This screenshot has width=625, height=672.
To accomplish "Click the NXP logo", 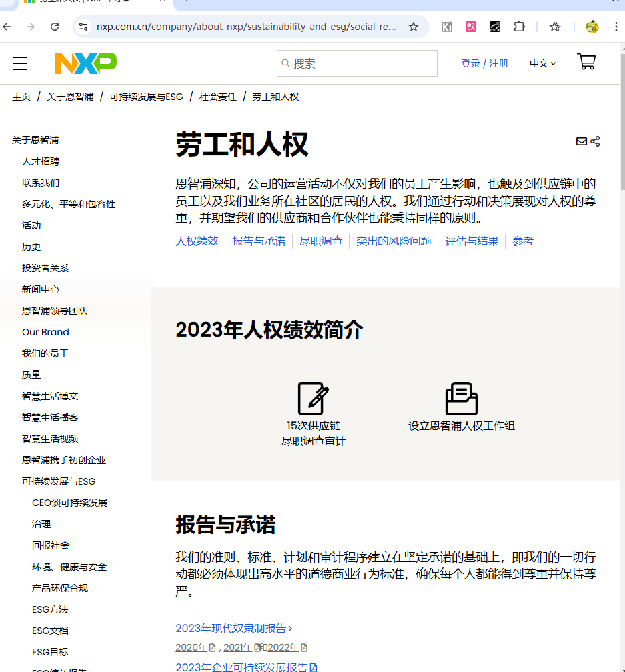I will (x=85, y=63).
